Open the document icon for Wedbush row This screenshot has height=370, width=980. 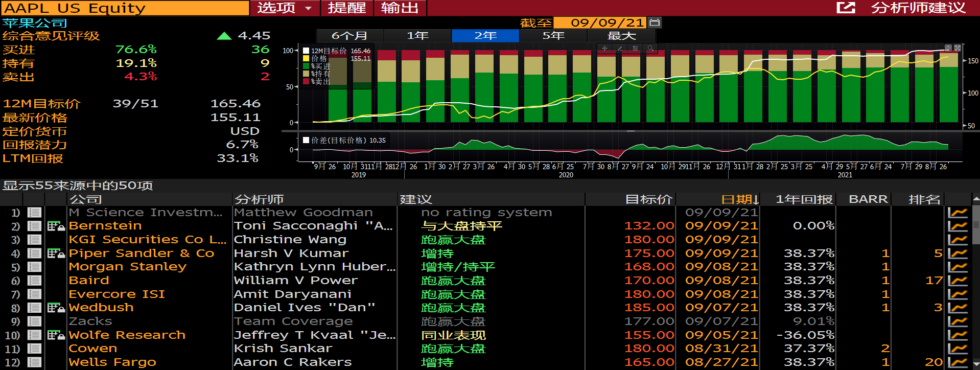(x=34, y=308)
